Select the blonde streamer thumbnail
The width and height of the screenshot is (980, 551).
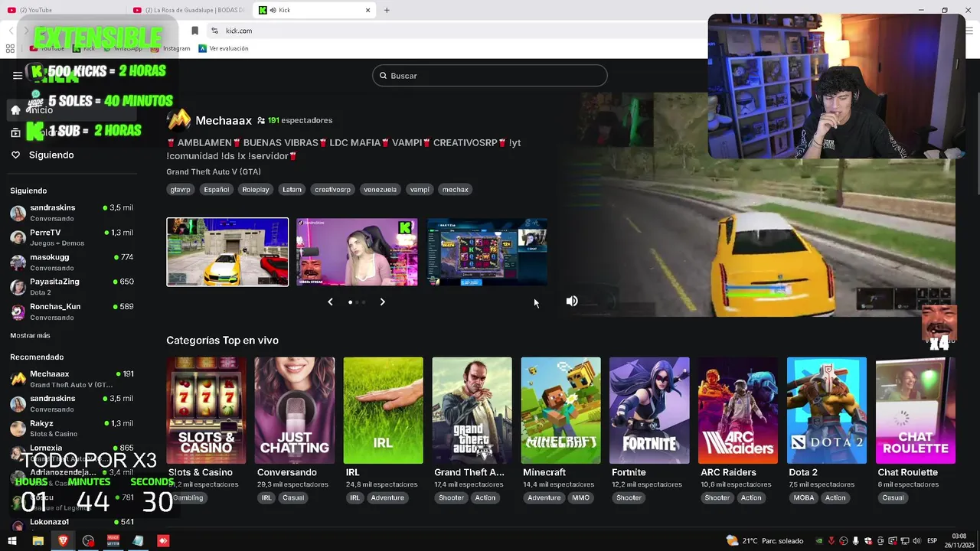pyautogui.click(x=357, y=252)
